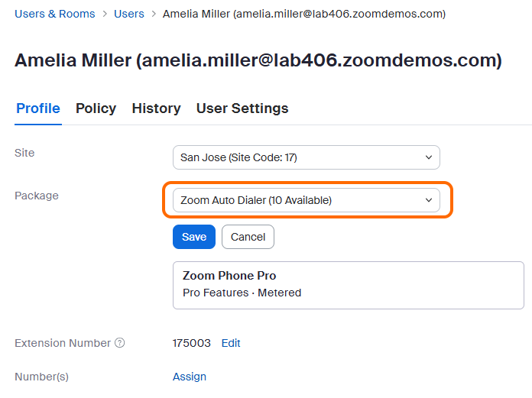Switch to the Profile tab
The image size is (532, 398).
(x=38, y=108)
